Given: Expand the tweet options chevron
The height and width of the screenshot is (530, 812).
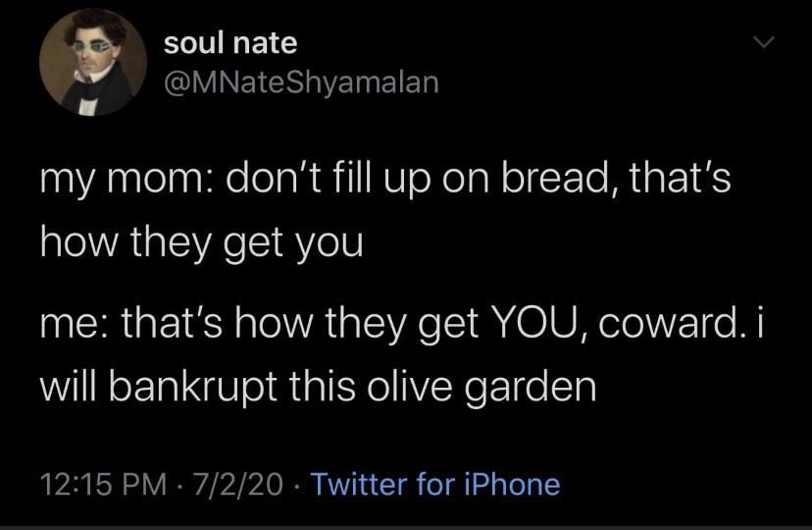Looking at the screenshot, I should pyautogui.click(x=759, y=44).
